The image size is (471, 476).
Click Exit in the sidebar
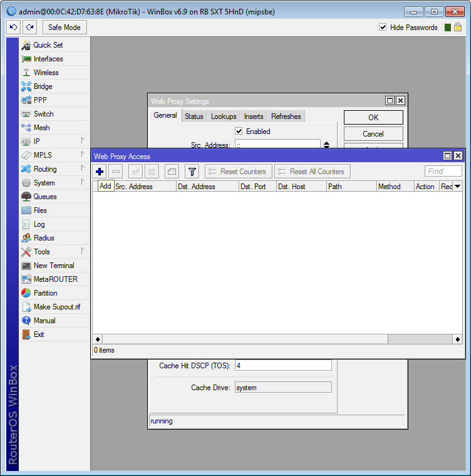click(54, 334)
